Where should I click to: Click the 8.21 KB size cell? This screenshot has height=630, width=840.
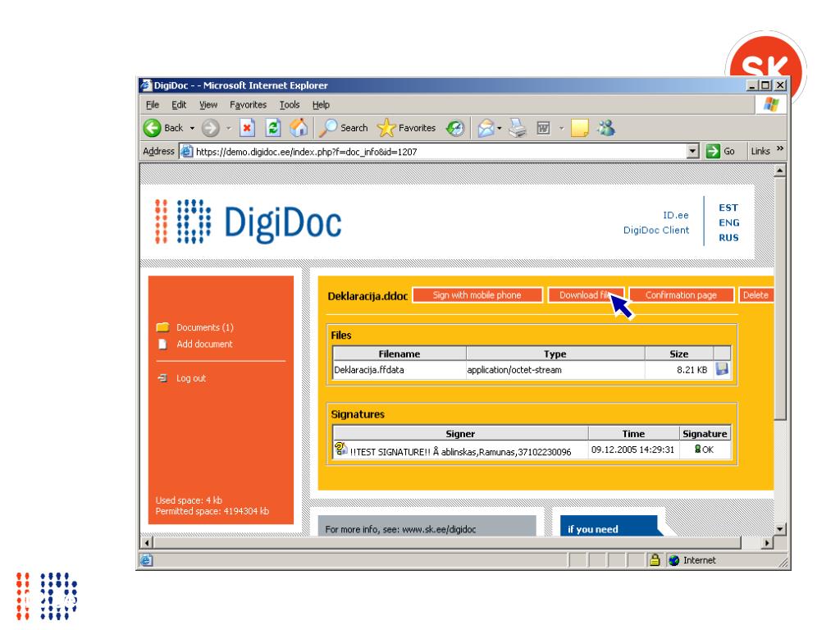(679, 370)
